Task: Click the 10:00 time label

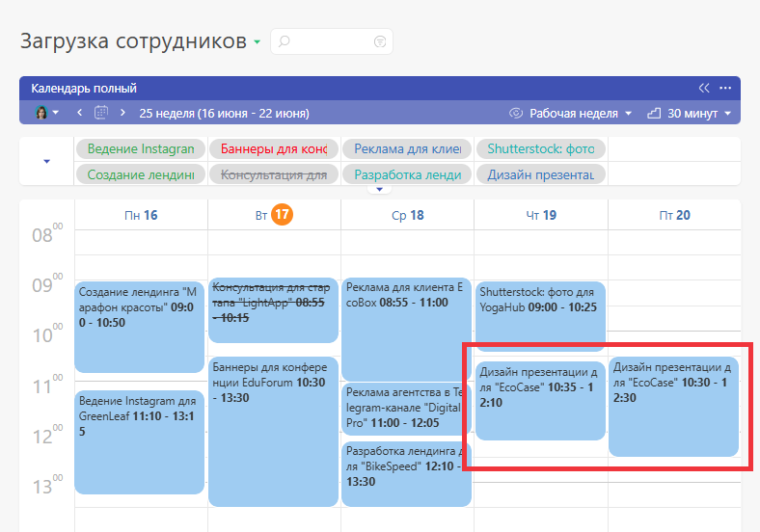Action: (x=47, y=333)
